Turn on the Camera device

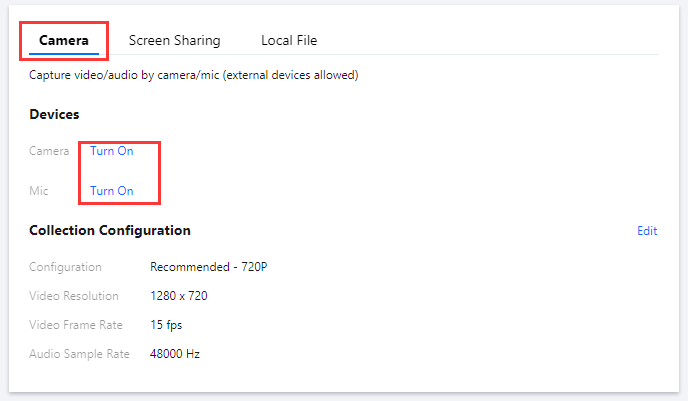click(x=111, y=151)
